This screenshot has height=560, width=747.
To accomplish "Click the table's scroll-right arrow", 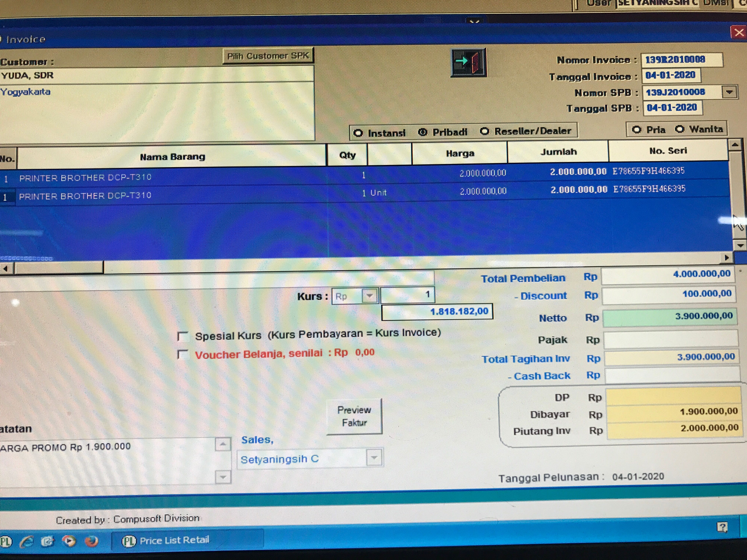I will click(x=726, y=258).
